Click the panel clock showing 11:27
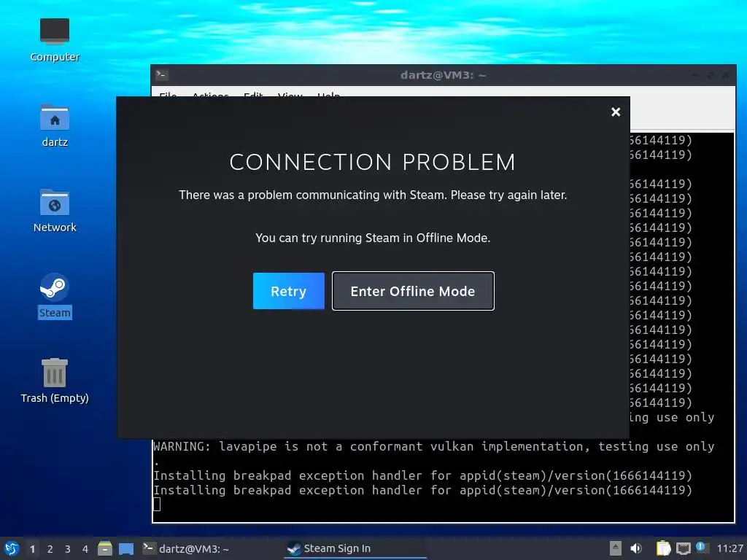Screen dimensions: 747x560 tap(729, 548)
